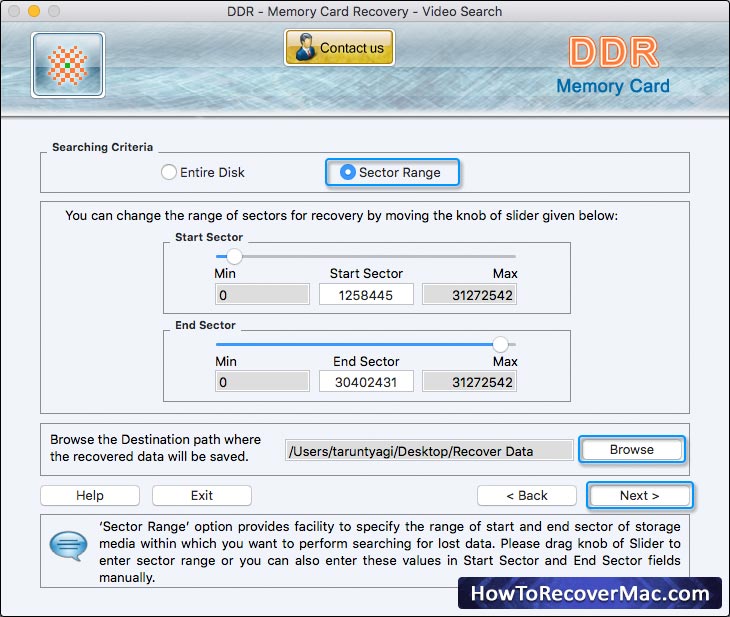Click the End Sector slider knob

click(x=500, y=344)
